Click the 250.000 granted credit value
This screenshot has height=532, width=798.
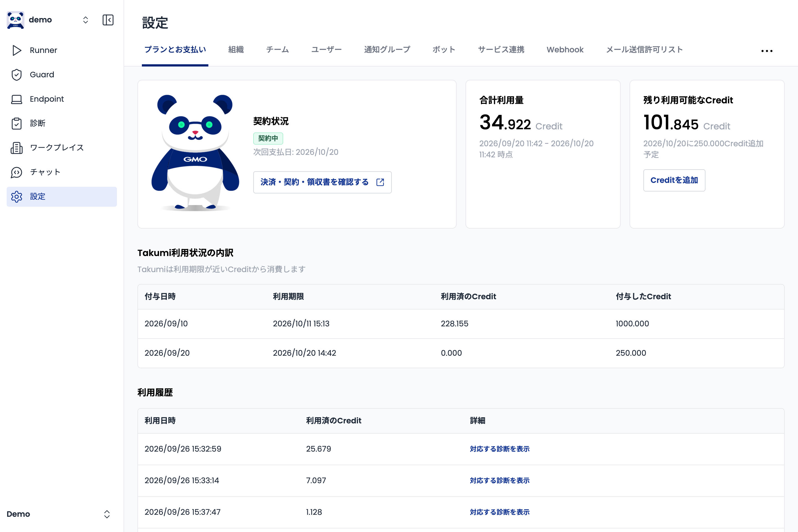(631, 353)
